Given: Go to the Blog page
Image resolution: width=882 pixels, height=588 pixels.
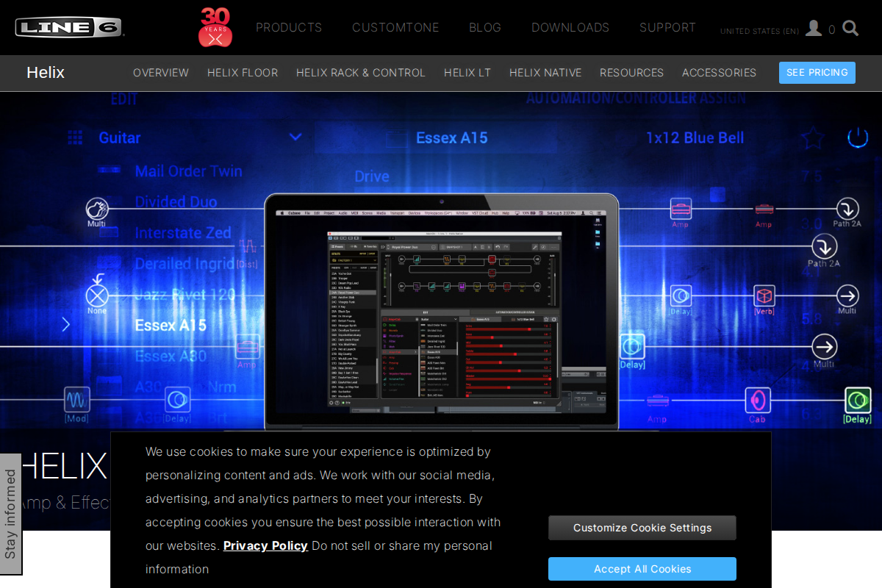Looking at the screenshot, I should point(485,27).
